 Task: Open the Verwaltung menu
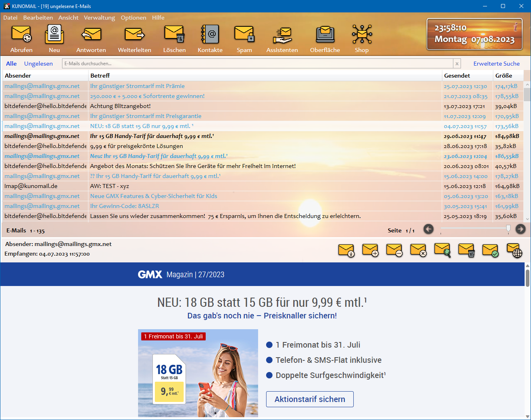tap(99, 18)
